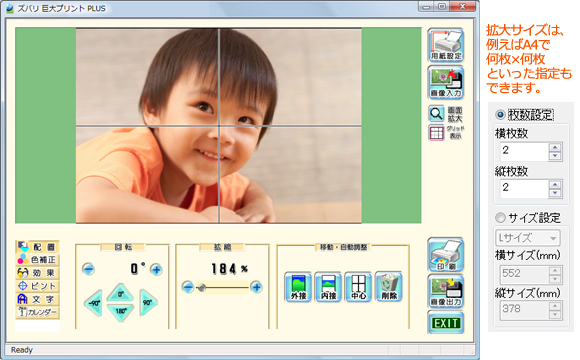Click the zoom slider plus button
Screen dimensions: 580x360
[256, 287]
